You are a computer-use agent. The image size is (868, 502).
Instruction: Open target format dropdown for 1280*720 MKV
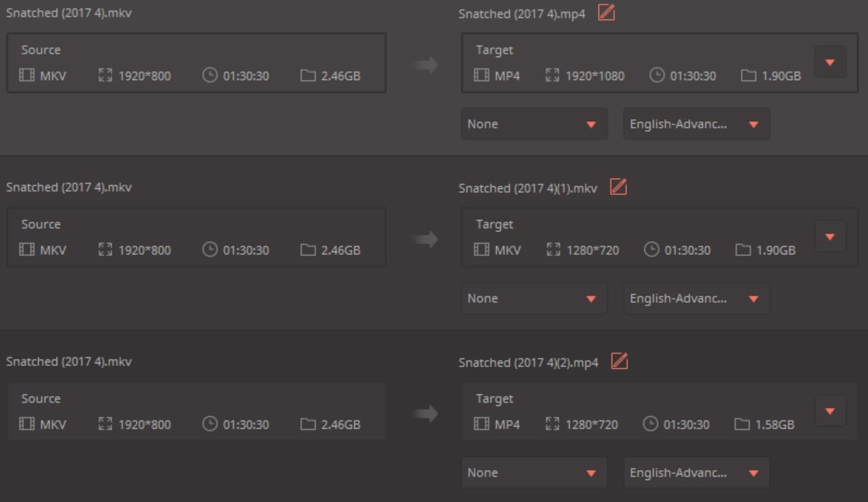pos(830,237)
